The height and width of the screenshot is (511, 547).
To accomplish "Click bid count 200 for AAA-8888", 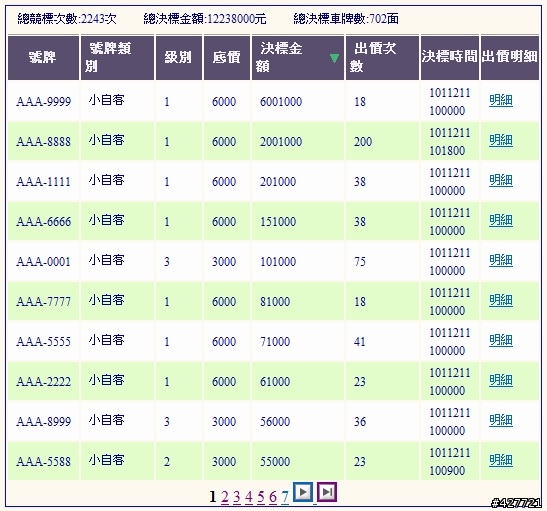I will pos(363,142).
